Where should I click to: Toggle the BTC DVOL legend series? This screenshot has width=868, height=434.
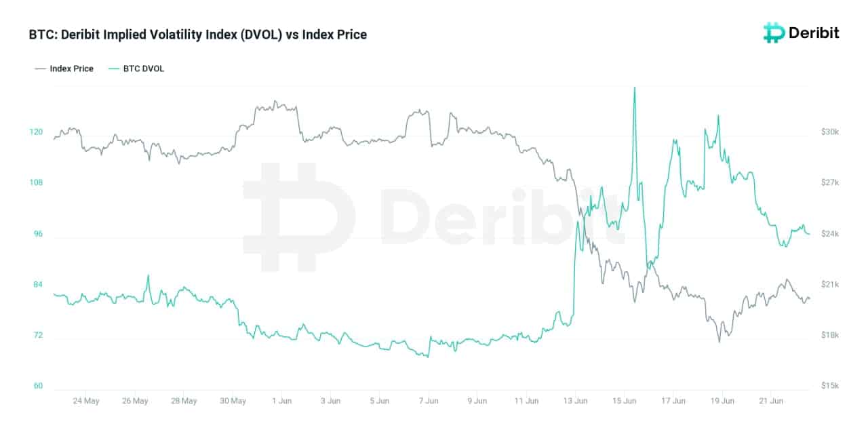click(143, 68)
